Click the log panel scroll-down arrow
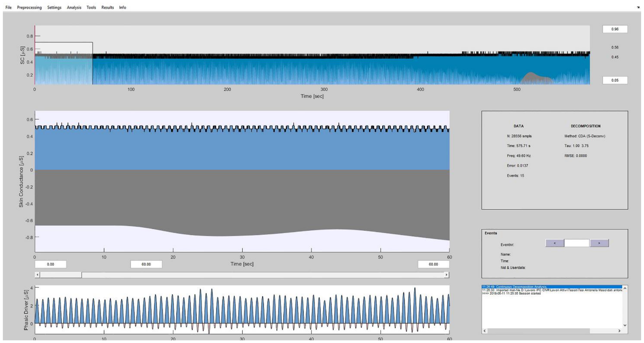 pyautogui.click(x=625, y=325)
